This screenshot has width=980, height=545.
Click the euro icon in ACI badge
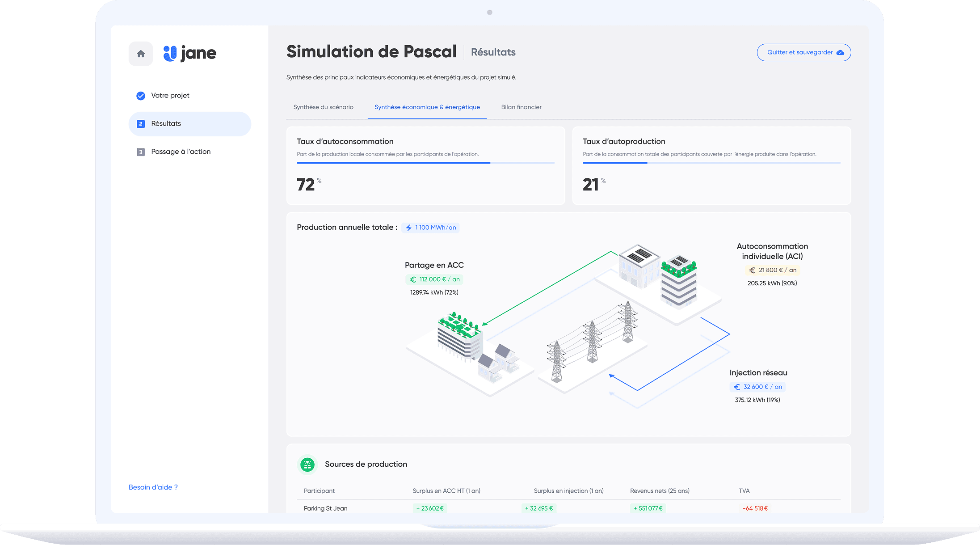click(x=753, y=270)
